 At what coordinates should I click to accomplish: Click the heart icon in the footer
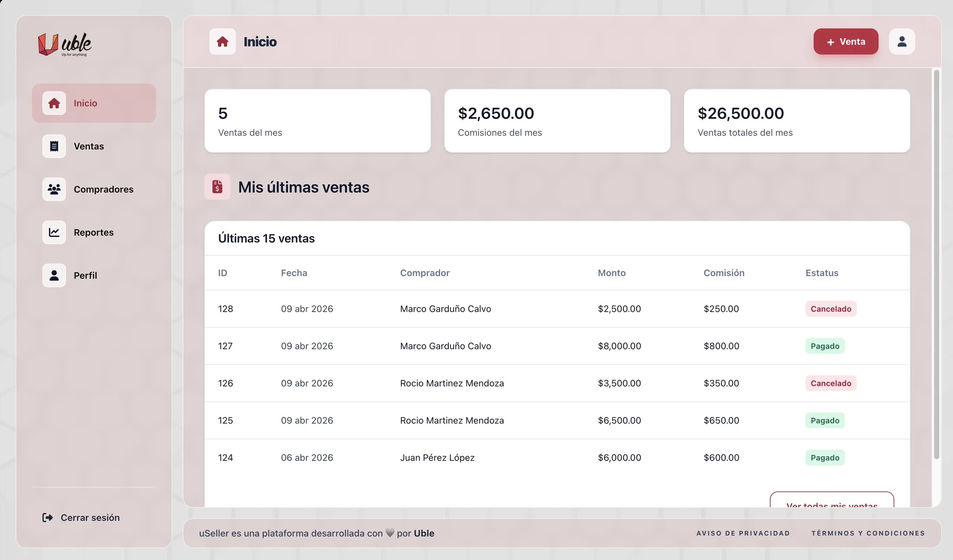click(390, 533)
